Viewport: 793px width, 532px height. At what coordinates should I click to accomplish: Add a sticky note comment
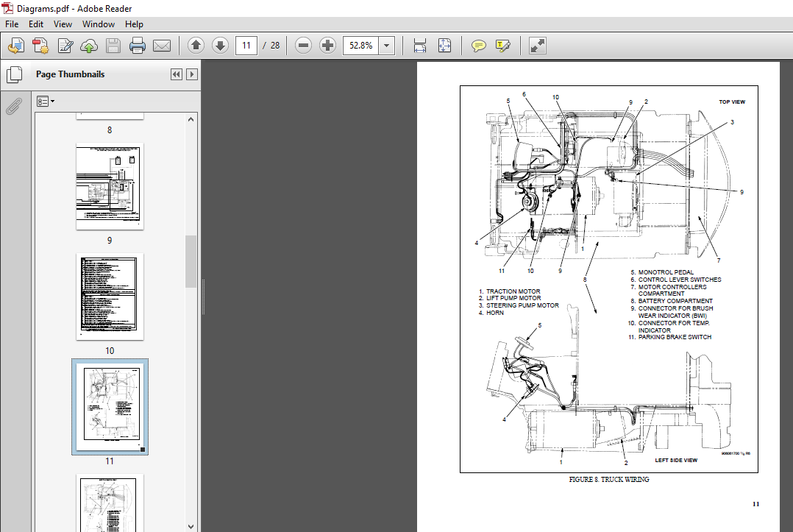point(478,46)
